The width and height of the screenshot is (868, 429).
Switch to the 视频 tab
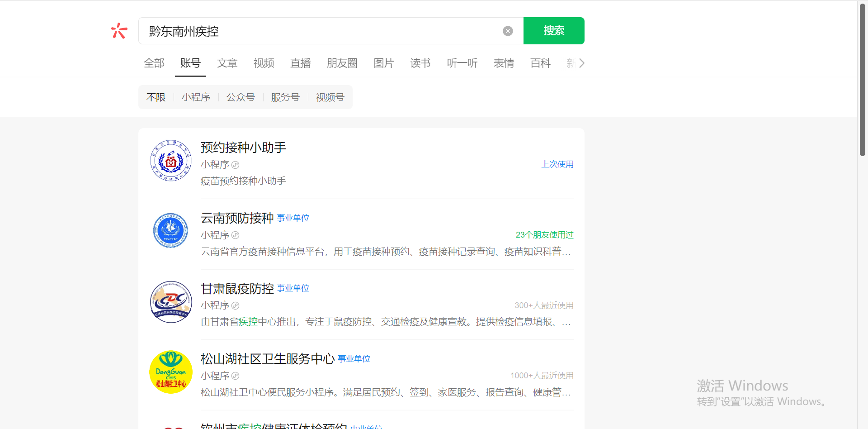(264, 63)
